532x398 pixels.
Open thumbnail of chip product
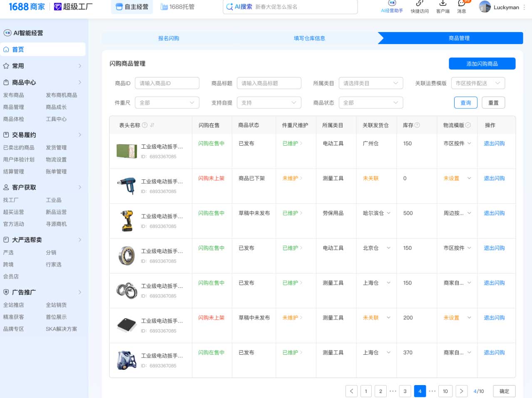click(x=127, y=325)
